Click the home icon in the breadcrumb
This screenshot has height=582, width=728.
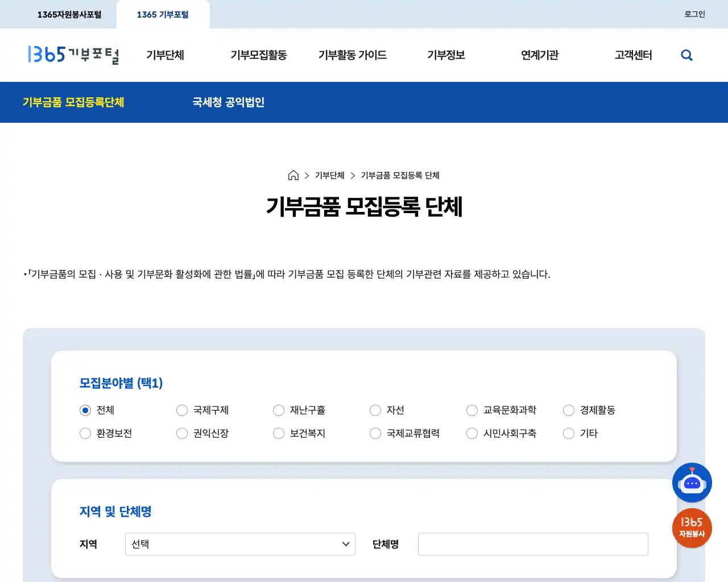293,175
